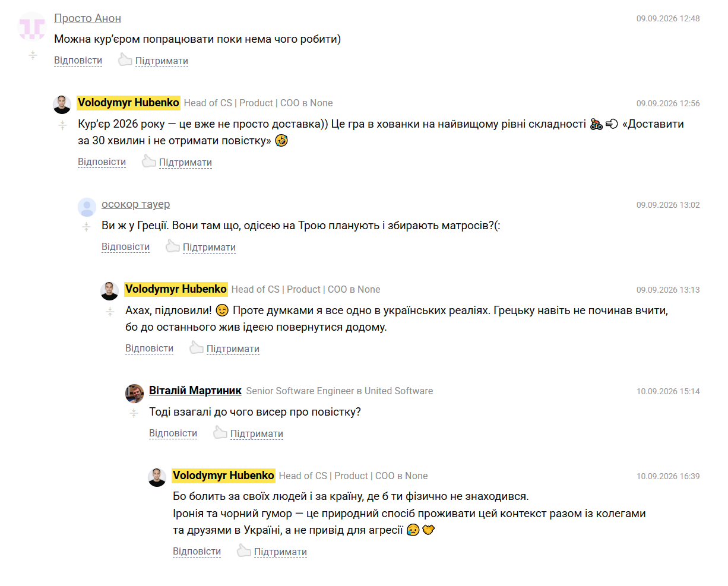Click Відповісти under Віталій Мартиник's comment
The image size is (728, 586).
pos(173,433)
